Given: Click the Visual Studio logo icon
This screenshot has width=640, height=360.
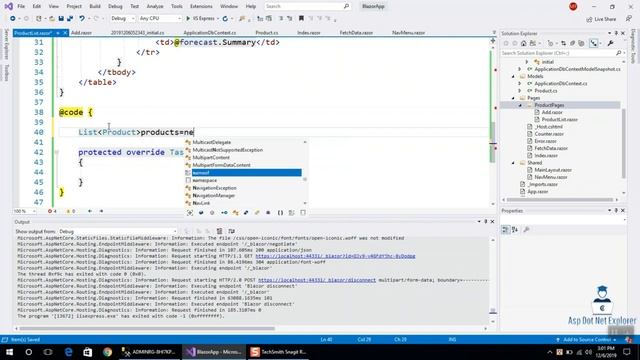Looking at the screenshot, I should pyautogui.click(x=8, y=7).
